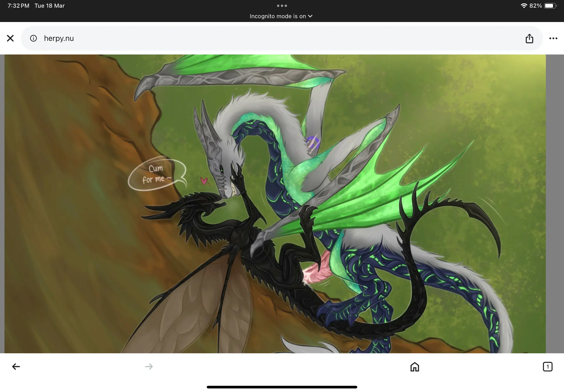Click the chevron next to Incognito mode text
Viewport: 564px width, 392px height.
click(310, 16)
